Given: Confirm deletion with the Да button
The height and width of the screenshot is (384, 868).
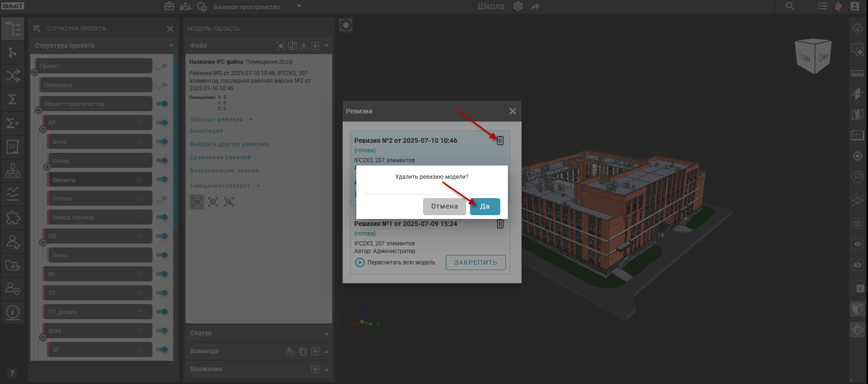Looking at the screenshot, I should point(485,207).
